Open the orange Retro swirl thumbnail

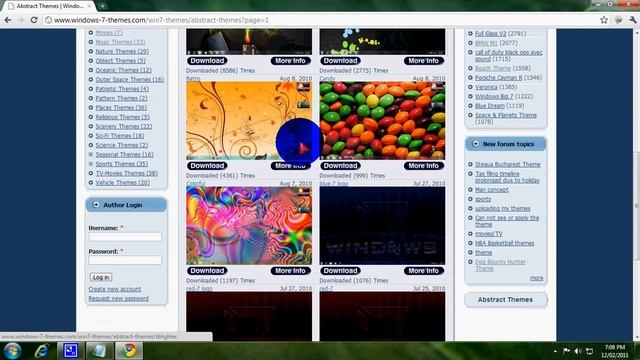(249, 121)
